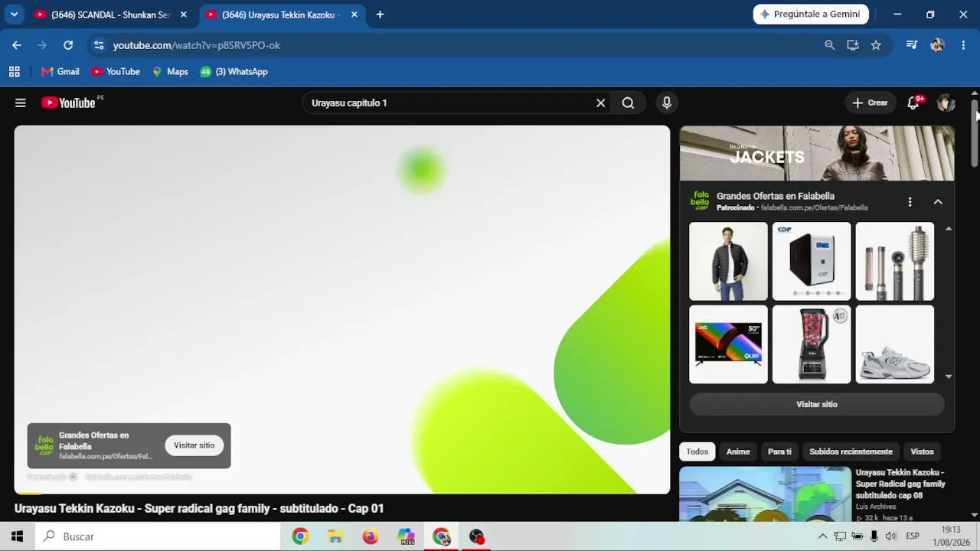Install the app from address bar icon
This screenshot has width=980, height=551.
point(853,45)
